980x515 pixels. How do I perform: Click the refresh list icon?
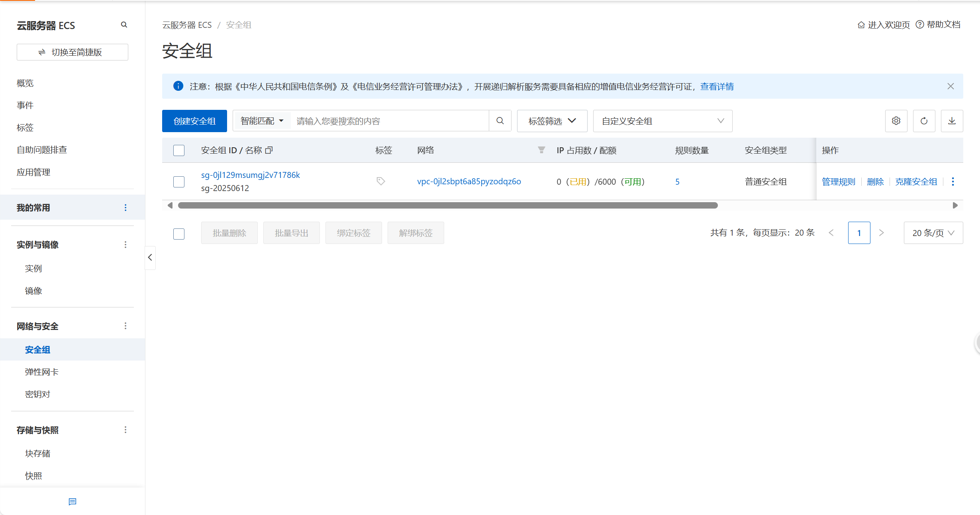(924, 121)
